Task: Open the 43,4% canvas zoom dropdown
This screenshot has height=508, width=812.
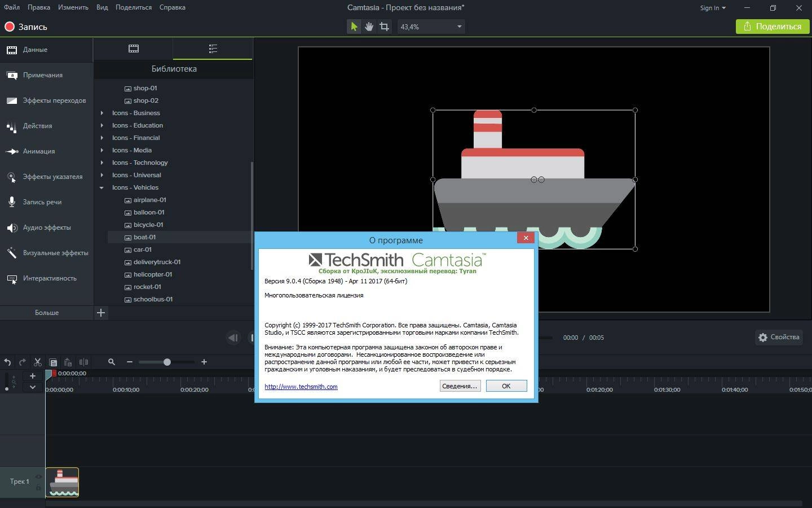Action: tap(431, 27)
